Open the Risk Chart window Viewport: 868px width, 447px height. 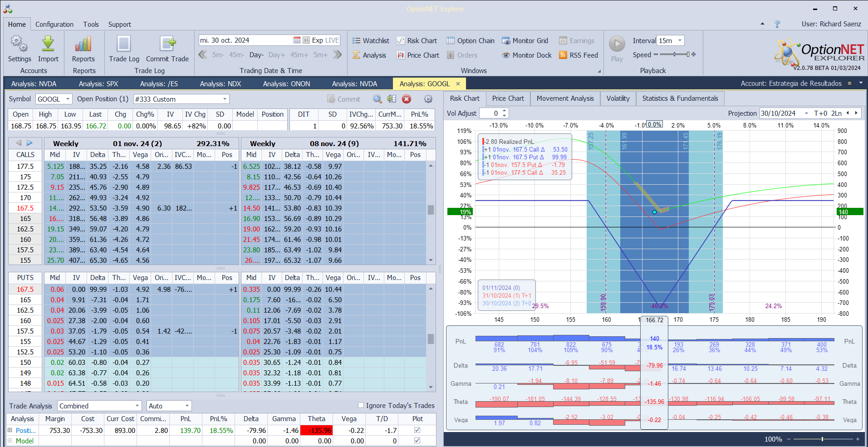pyautogui.click(x=417, y=41)
